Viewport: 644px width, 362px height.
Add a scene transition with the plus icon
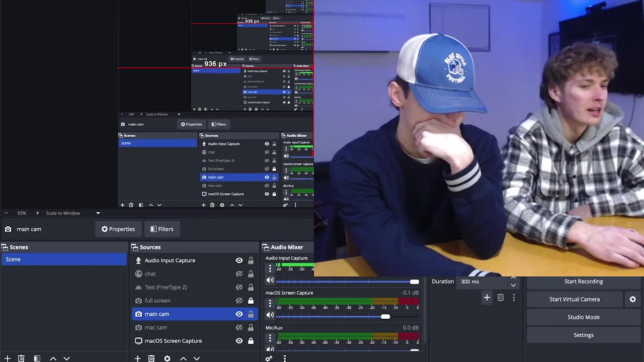point(487,298)
